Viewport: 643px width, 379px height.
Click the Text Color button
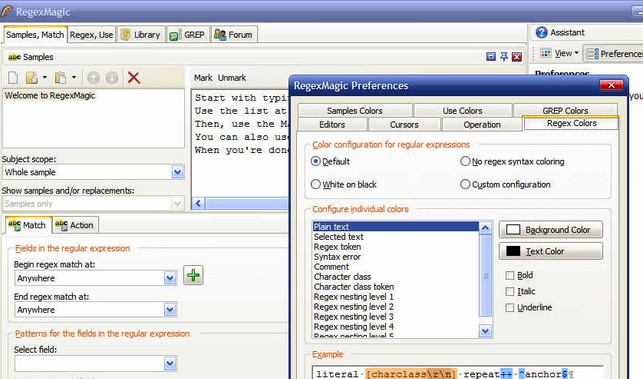[x=551, y=251]
